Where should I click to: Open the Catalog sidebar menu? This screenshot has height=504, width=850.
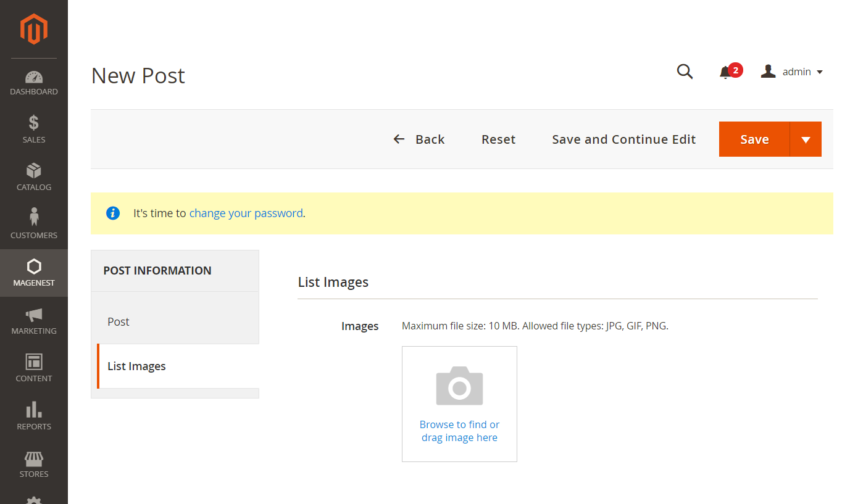pos(34,178)
